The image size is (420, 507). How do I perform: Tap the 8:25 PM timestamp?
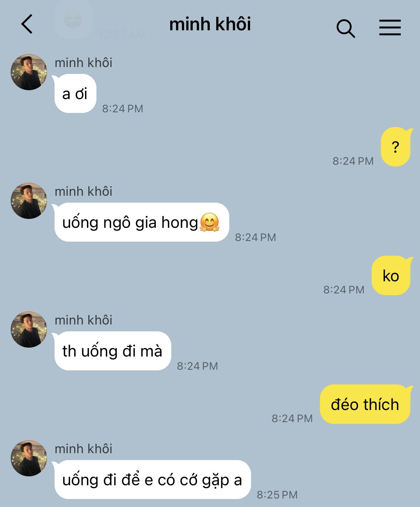pos(277,495)
